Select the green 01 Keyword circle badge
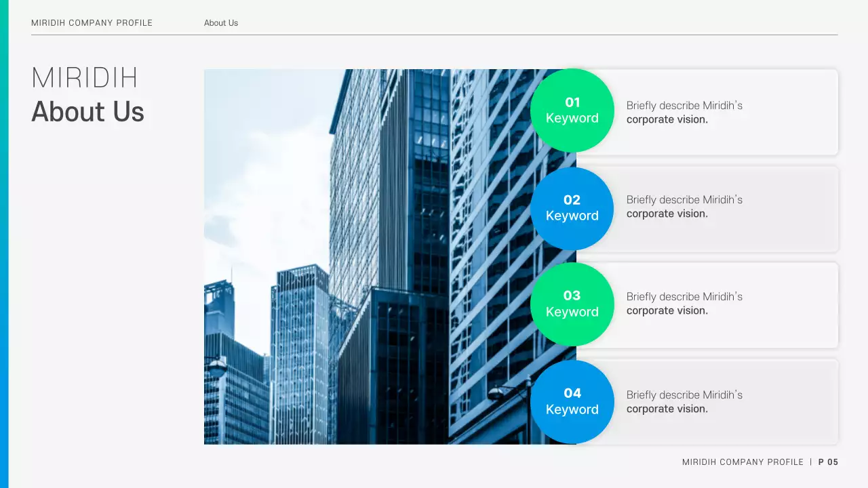This screenshot has width=868, height=488. (x=572, y=110)
